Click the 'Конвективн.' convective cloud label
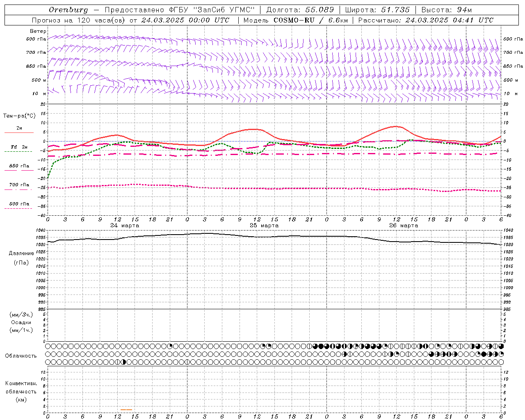 tap(21, 383)
